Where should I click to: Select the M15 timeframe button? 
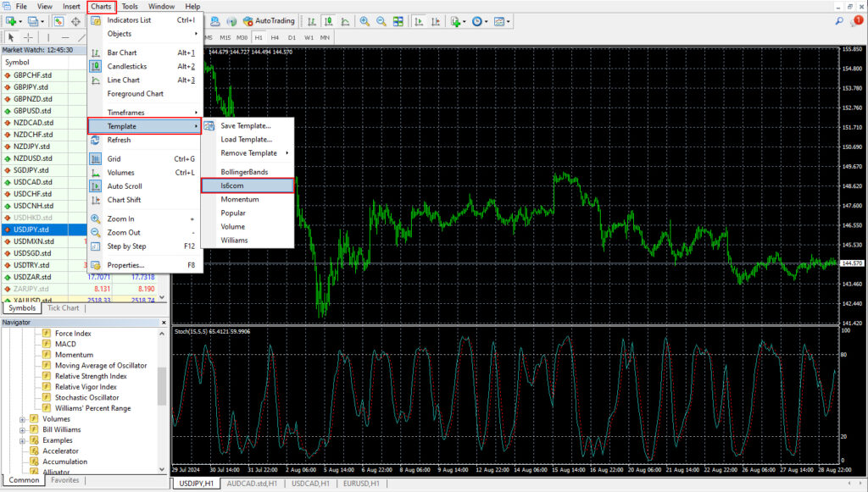click(x=225, y=37)
